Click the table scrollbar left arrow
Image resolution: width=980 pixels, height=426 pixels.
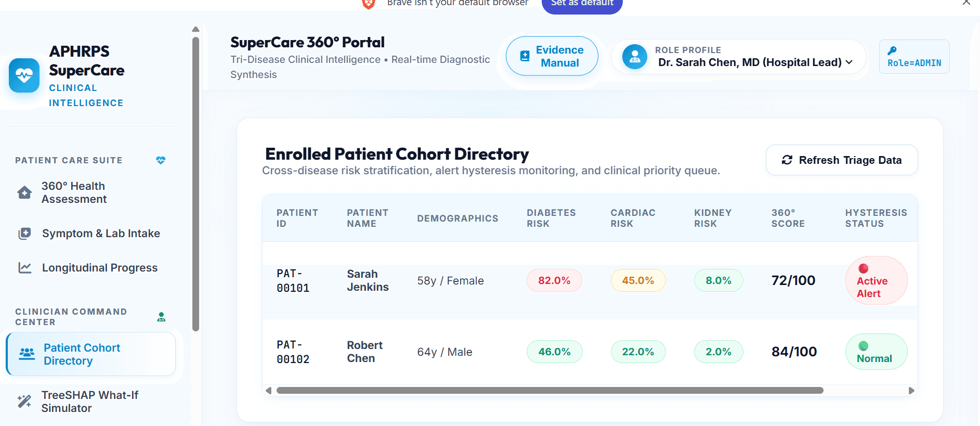268,391
